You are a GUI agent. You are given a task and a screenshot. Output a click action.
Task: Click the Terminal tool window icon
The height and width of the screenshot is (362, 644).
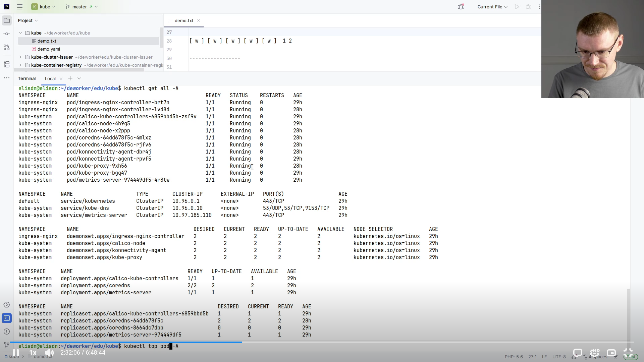pos(7,318)
